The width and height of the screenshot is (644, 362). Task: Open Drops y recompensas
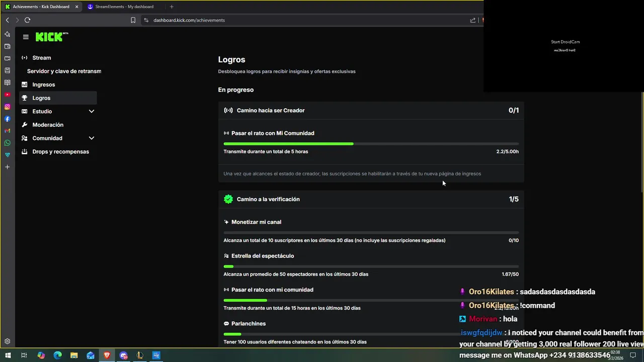click(58, 151)
